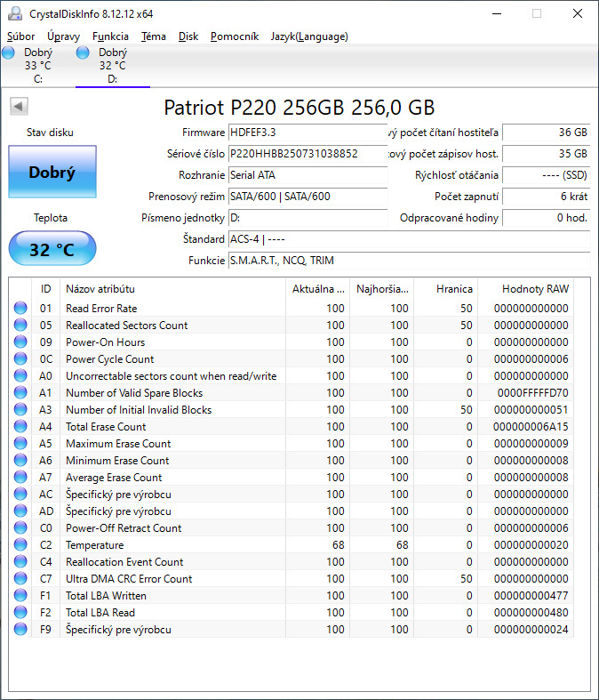599x700 pixels.
Task: Click status orb for Uncorrectable sectors count row
Action: pos(20,375)
